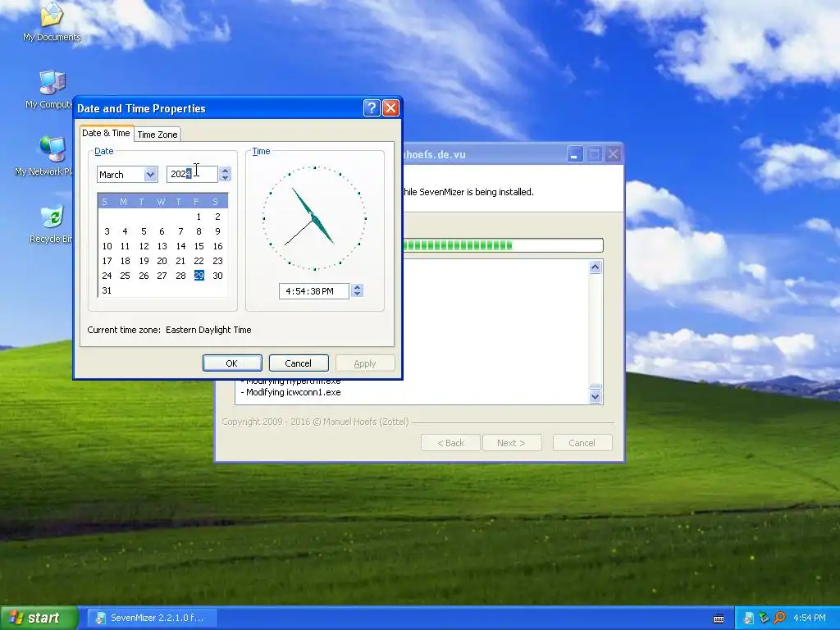
Task: Select March 1 in the calendar
Action: coord(199,217)
